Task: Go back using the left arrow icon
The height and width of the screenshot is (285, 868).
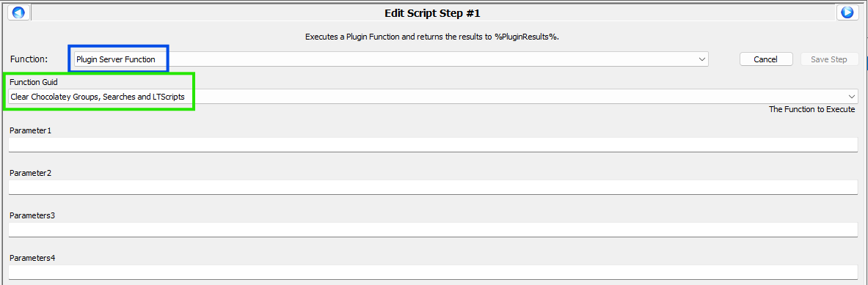Action: (x=19, y=12)
